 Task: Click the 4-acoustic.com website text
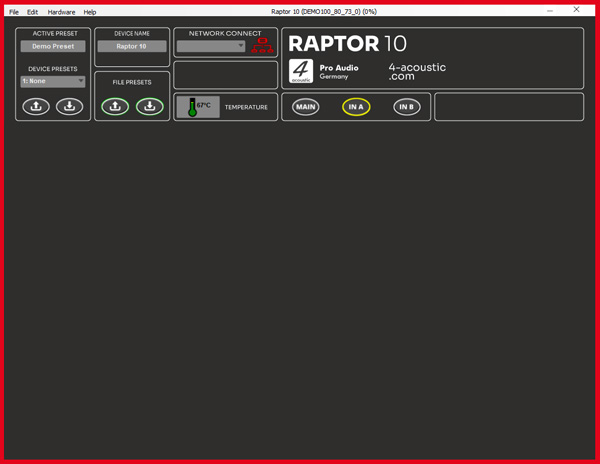point(417,72)
